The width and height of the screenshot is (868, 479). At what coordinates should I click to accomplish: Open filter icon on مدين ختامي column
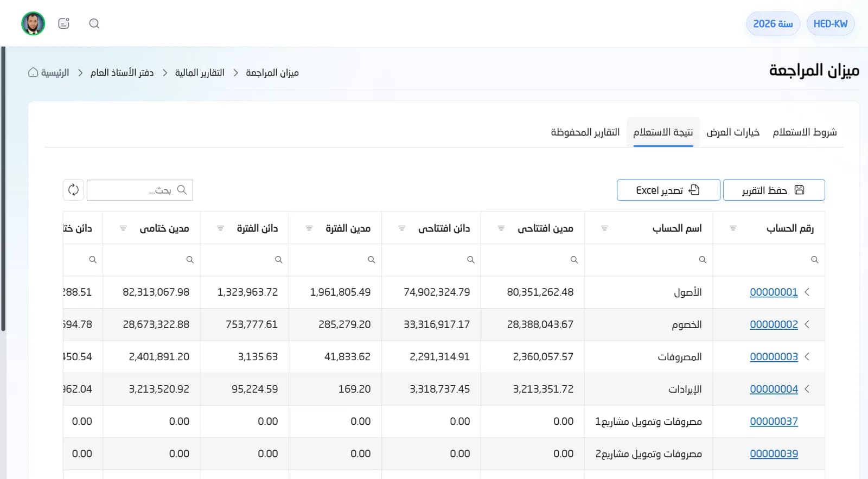tap(123, 228)
